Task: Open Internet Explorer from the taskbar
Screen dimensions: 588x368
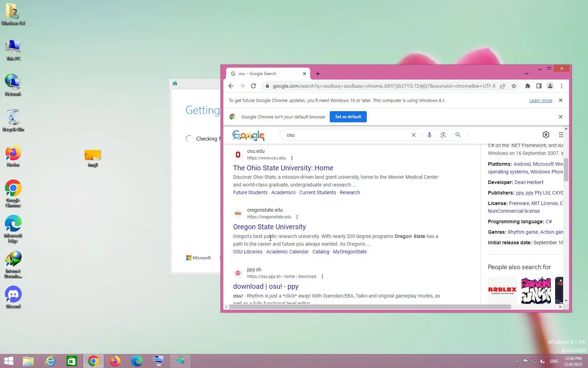Action: (x=50, y=361)
